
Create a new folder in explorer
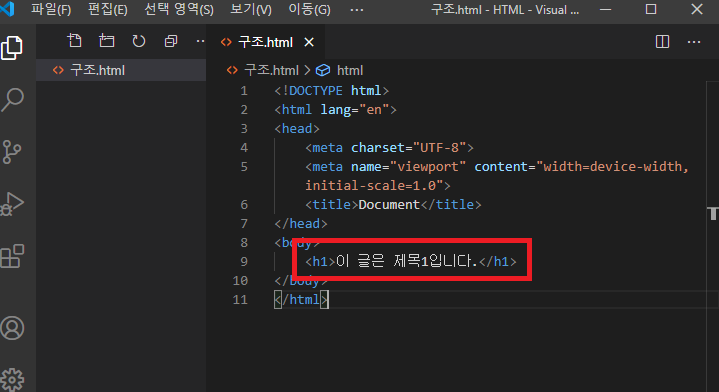(106, 41)
